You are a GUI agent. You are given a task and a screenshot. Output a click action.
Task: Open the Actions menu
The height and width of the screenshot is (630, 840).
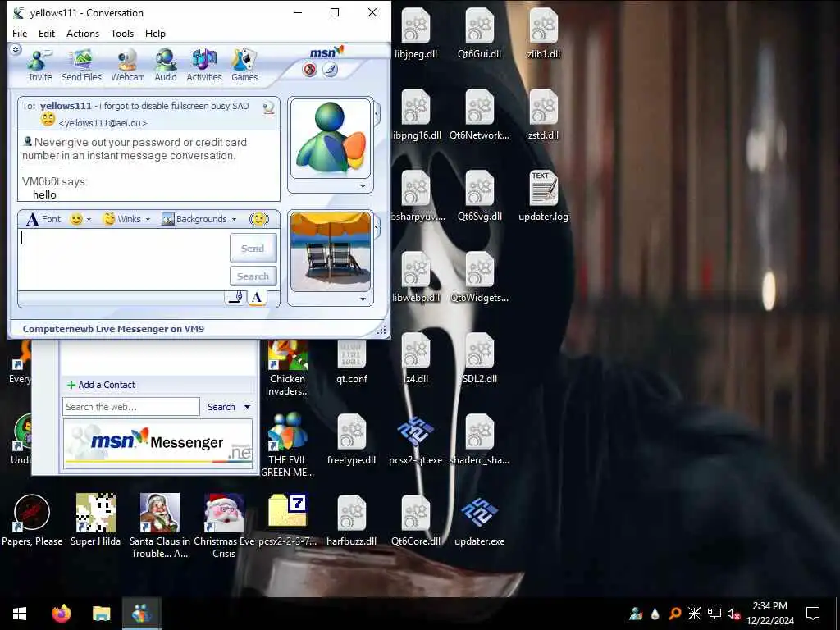pyautogui.click(x=83, y=33)
